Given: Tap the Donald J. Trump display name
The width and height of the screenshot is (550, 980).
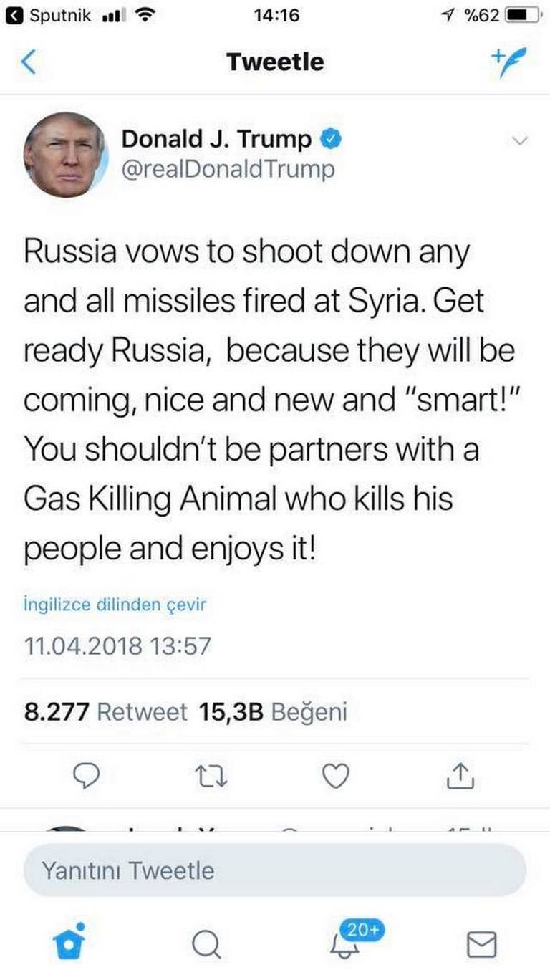Looking at the screenshot, I should [x=216, y=139].
